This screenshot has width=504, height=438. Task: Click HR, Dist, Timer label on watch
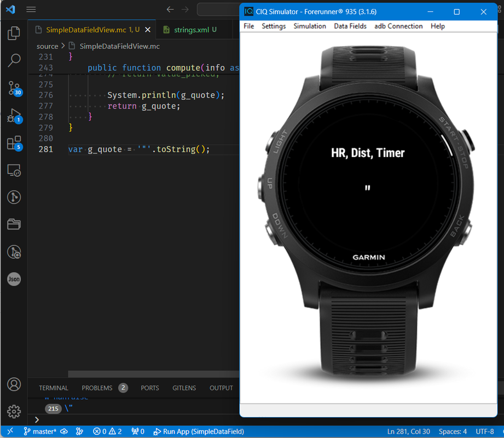coord(368,153)
